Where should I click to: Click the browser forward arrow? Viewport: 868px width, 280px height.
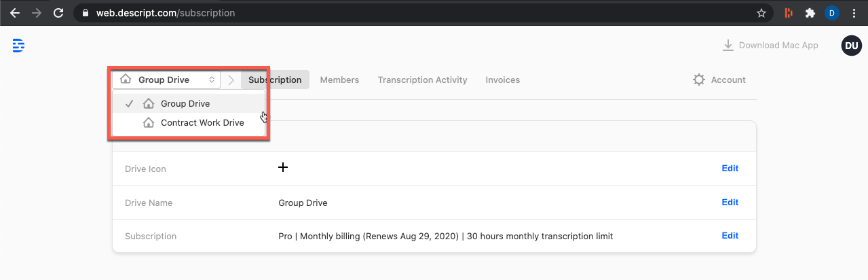(x=37, y=13)
